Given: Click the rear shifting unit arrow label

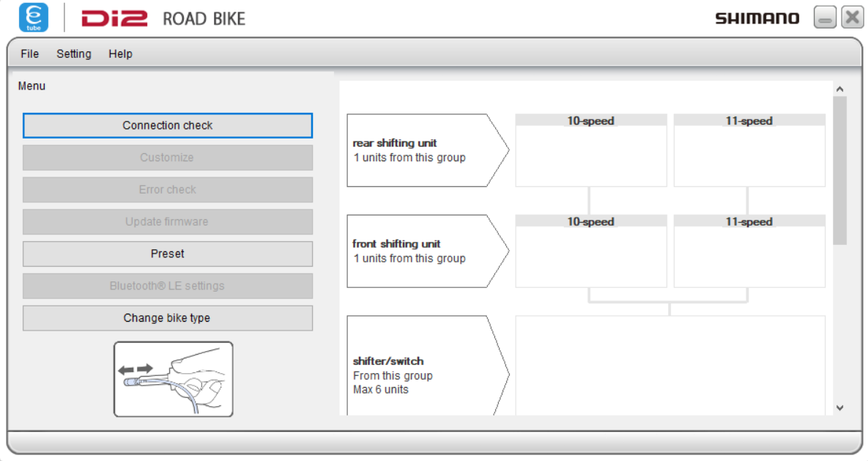Looking at the screenshot, I should click(418, 150).
